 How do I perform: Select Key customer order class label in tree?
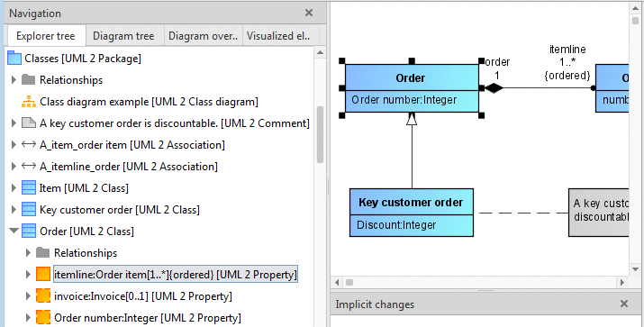[120, 210]
